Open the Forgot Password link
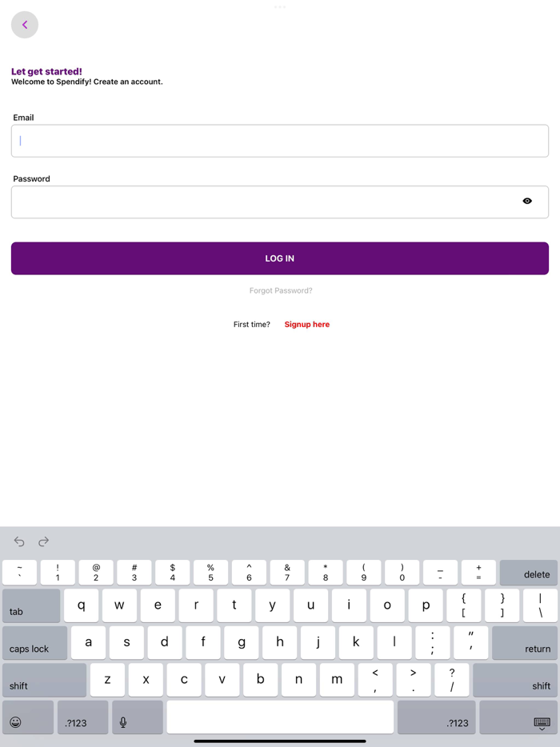This screenshot has height=747, width=560. tap(280, 290)
